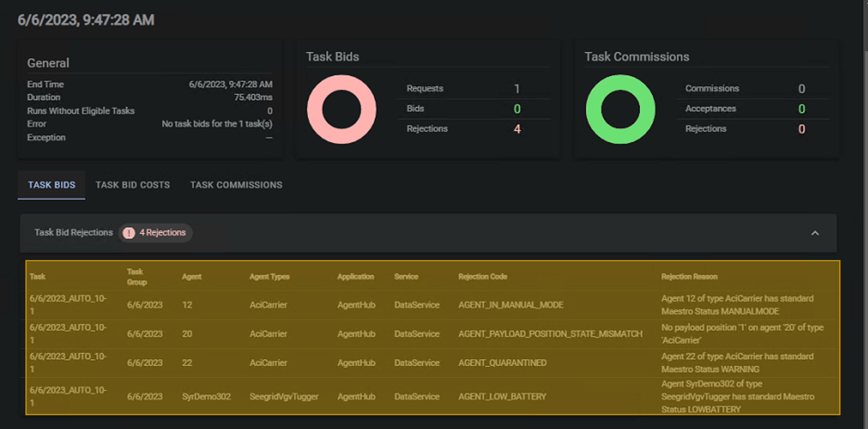Click the red exclamation rejections icon

point(129,233)
